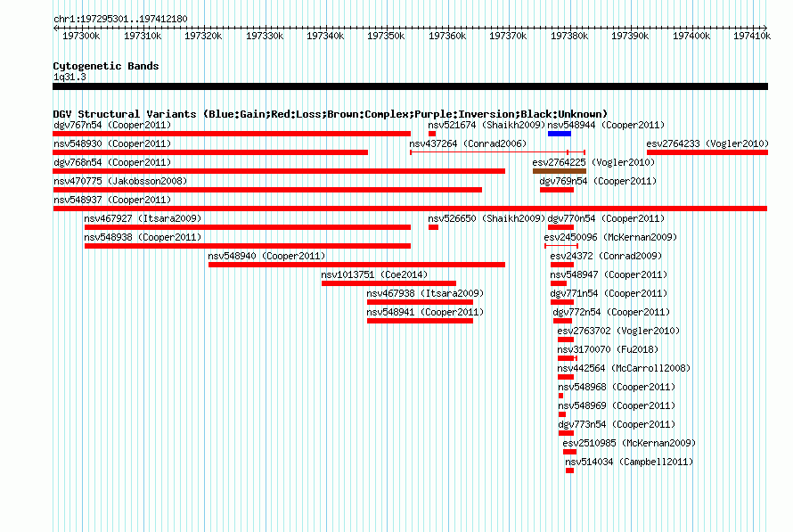Image resolution: width=793 pixels, height=532 pixels.
Task: Click the 1q31.3 cytogenetic band bar
Action: (410, 86)
